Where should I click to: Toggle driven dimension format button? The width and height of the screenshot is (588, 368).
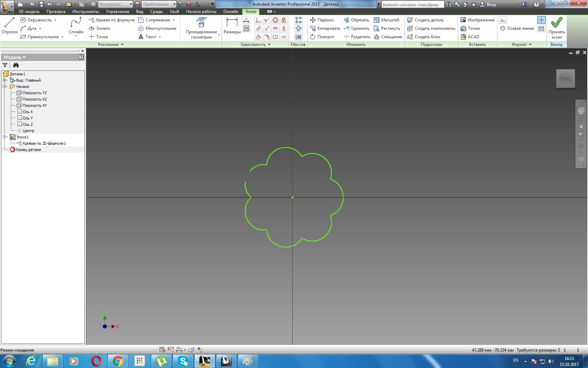point(541,28)
